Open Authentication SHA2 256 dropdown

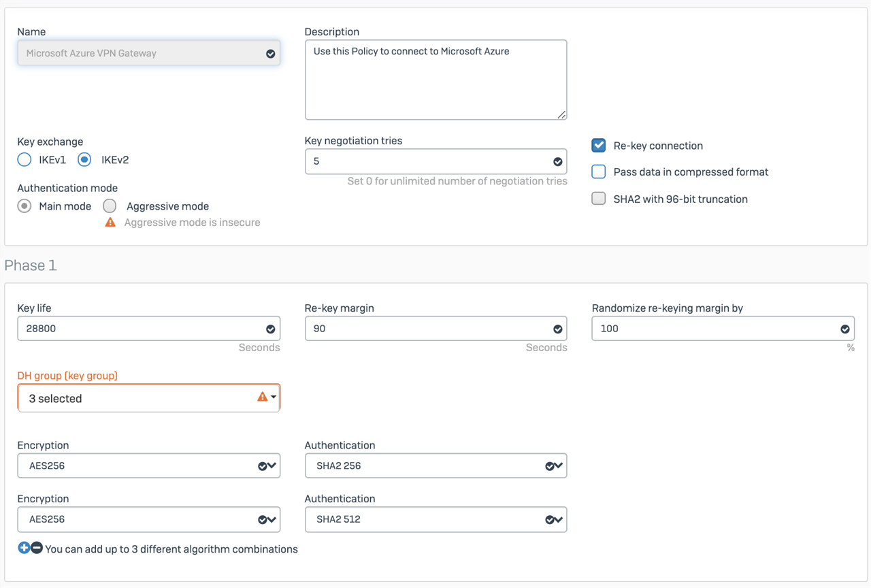click(436, 466)
